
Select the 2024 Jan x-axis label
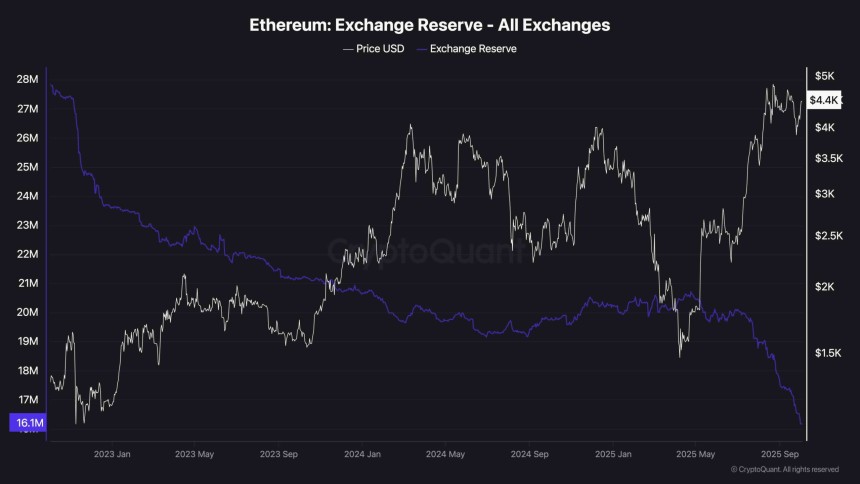[361, 453]
